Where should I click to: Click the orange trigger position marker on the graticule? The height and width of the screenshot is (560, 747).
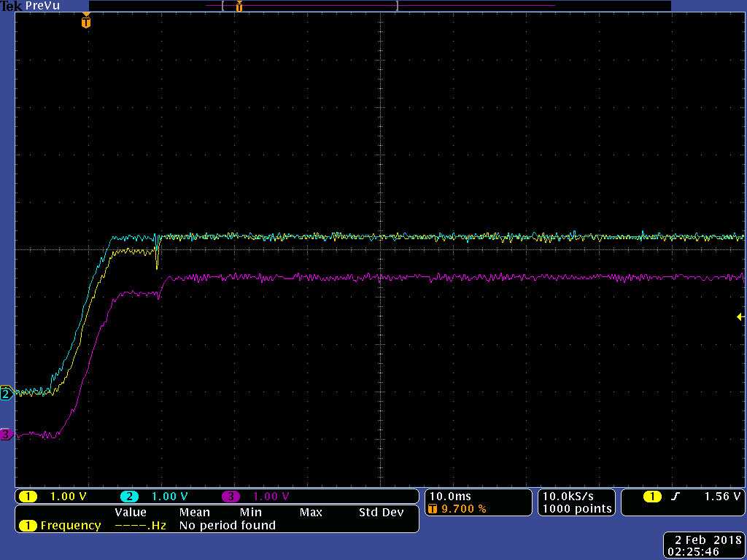pos(86,21)
